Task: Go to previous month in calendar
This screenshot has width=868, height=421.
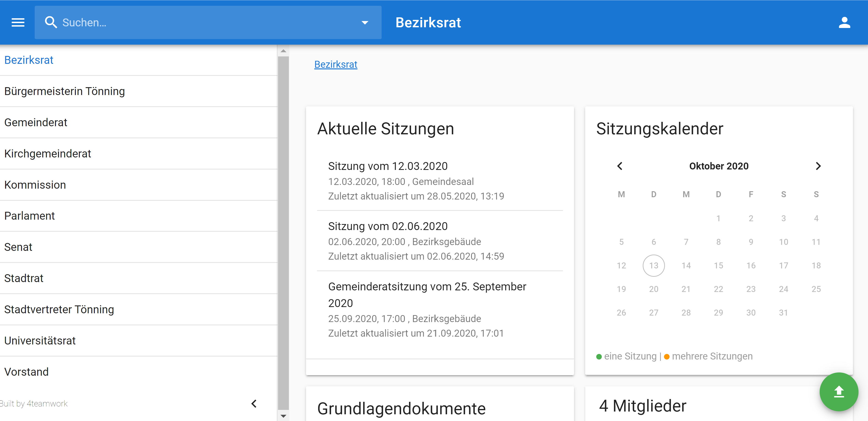Action: pos(620,166)
